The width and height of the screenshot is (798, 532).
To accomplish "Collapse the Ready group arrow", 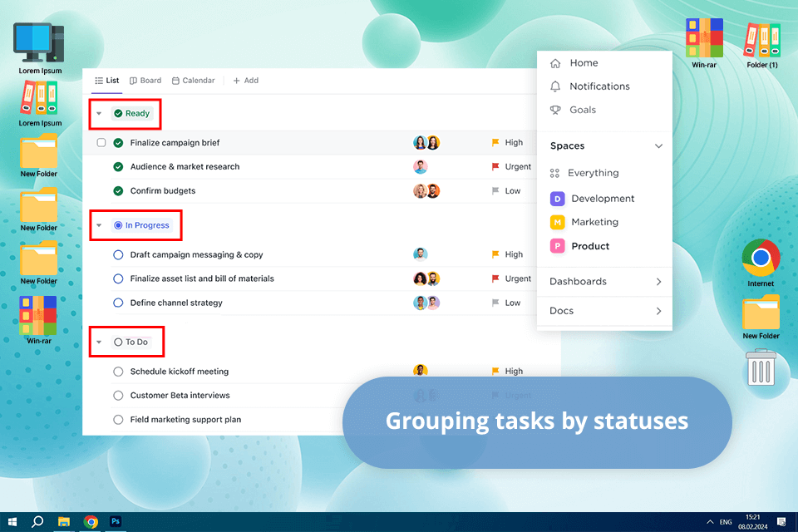I will pyautogui.click(x=99, y=114).
